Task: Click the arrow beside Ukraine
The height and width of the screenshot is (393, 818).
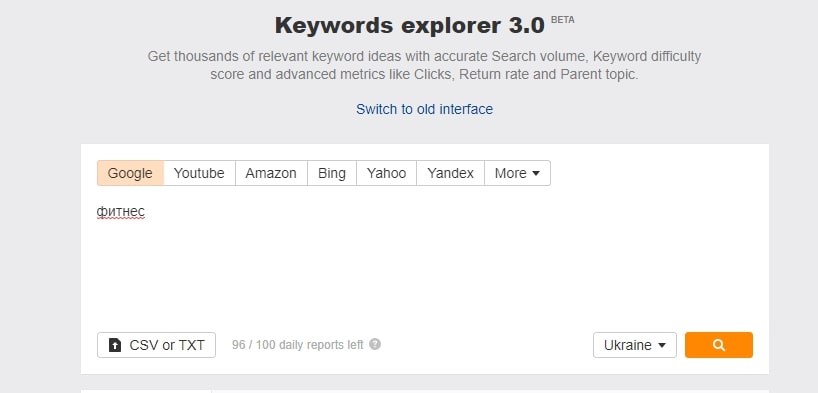Action: [662, 346]
